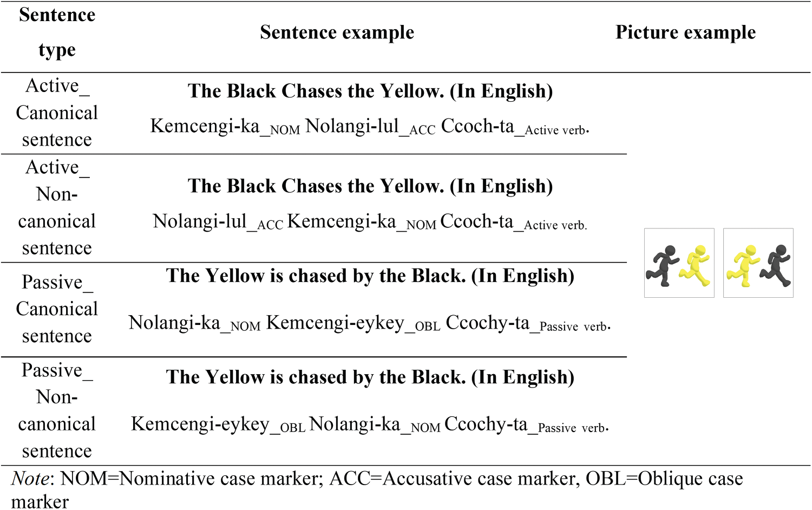Click the sentence starting with 'Nolangi-ka'
This screenshot has width=812, height=510.
point(370,323)
